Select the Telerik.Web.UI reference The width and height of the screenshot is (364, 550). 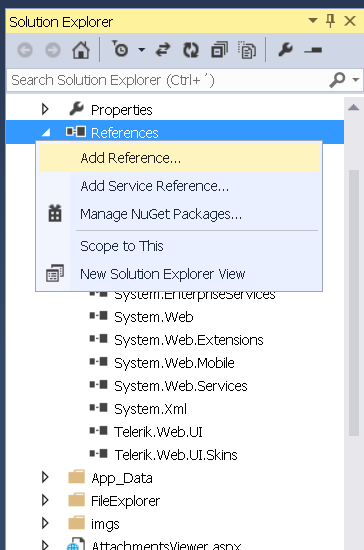pyautogui.click(x=159, y=432)
